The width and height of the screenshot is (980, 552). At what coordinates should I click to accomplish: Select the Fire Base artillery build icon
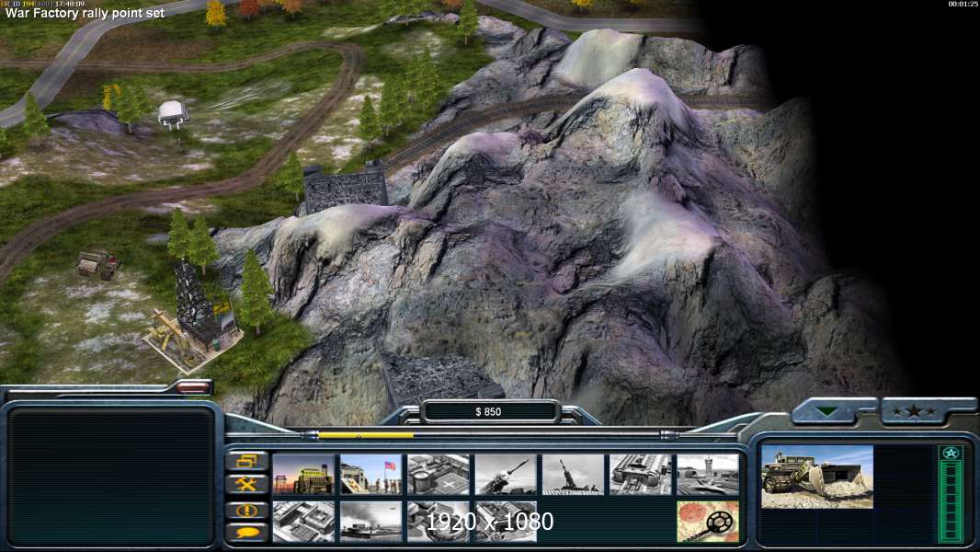pyautogui.click(x=574, y=475)
